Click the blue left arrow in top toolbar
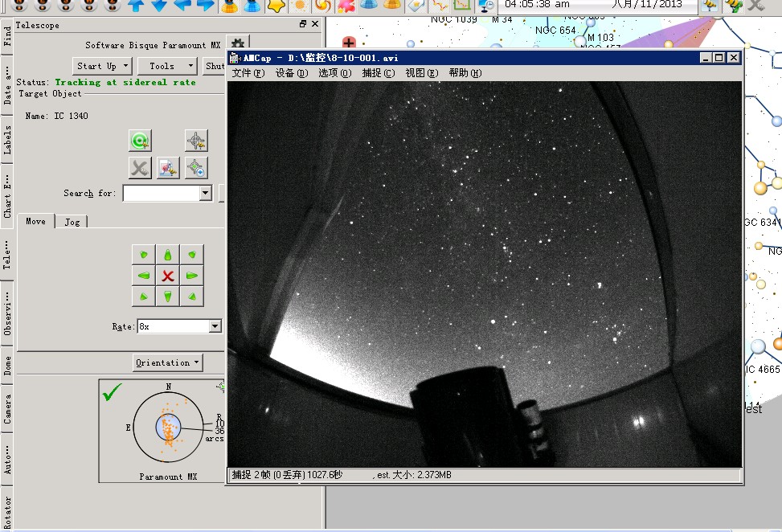The height and width of the screenshot is (532, 782). pos(182,5)
